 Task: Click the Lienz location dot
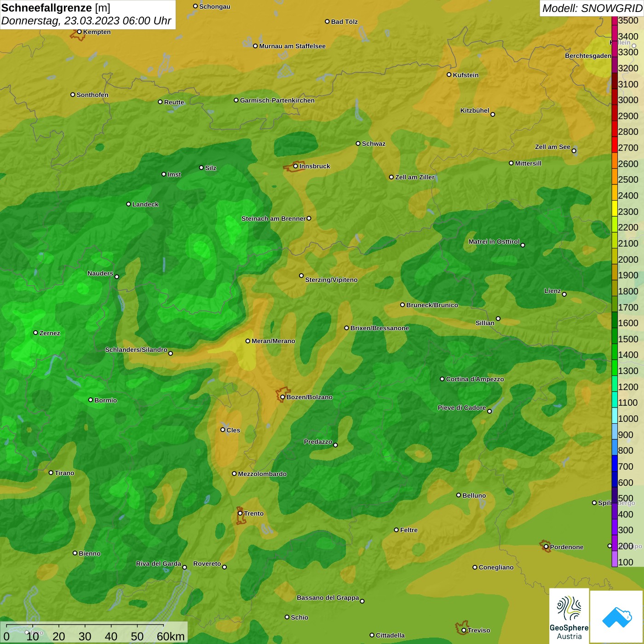564,294
